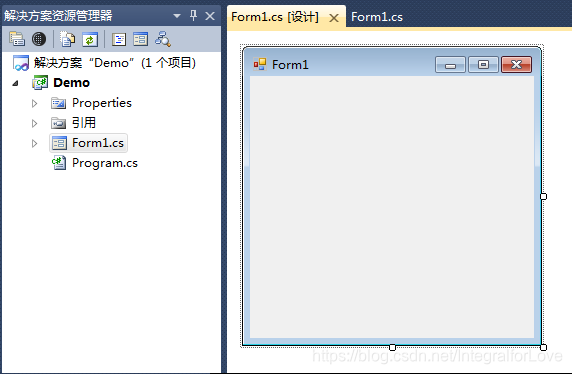This screenshot has width=572, height=374.
Task: Select the Demo project name
Action: pyautogui.click(x=72, y=83)
